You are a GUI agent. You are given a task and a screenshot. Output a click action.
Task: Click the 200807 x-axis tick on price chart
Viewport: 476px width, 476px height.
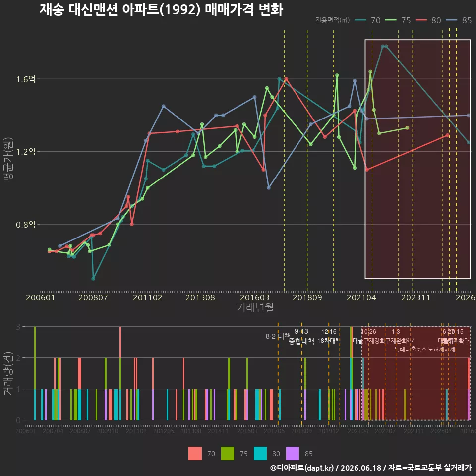(93, 297)
